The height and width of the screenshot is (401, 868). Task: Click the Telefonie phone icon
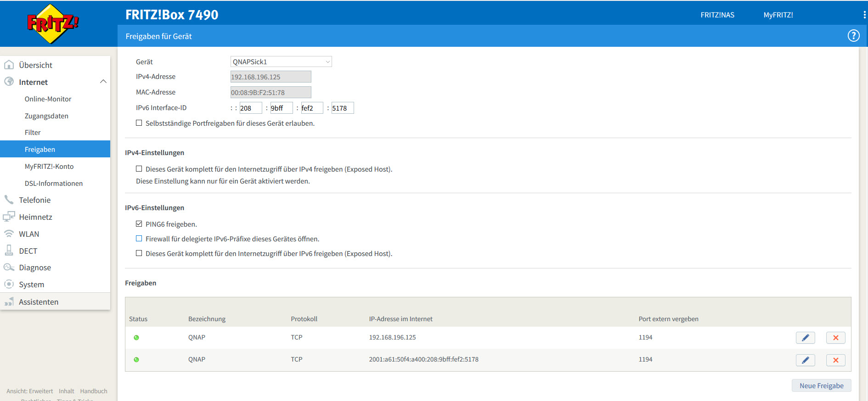[x=9, y=200]
